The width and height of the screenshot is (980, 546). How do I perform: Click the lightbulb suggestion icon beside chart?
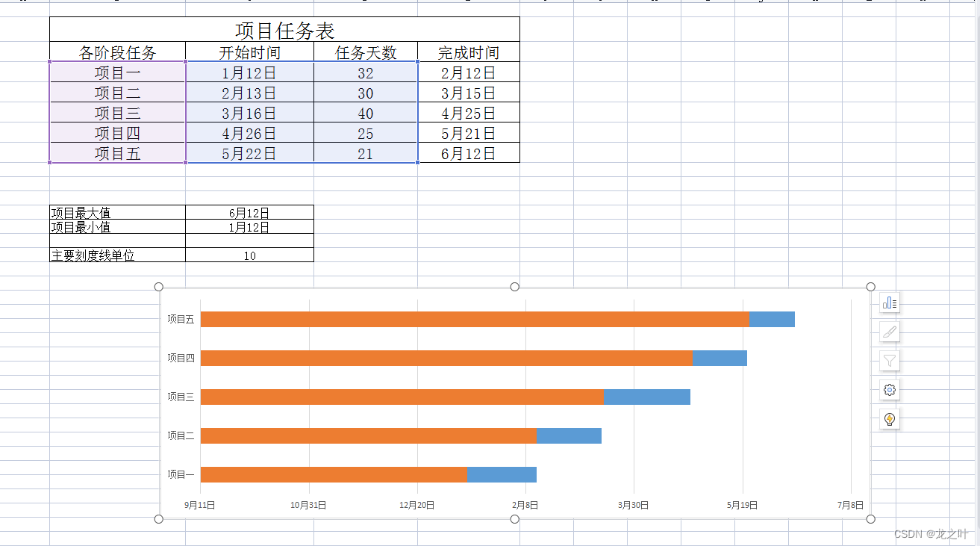(x=890, y=419)
